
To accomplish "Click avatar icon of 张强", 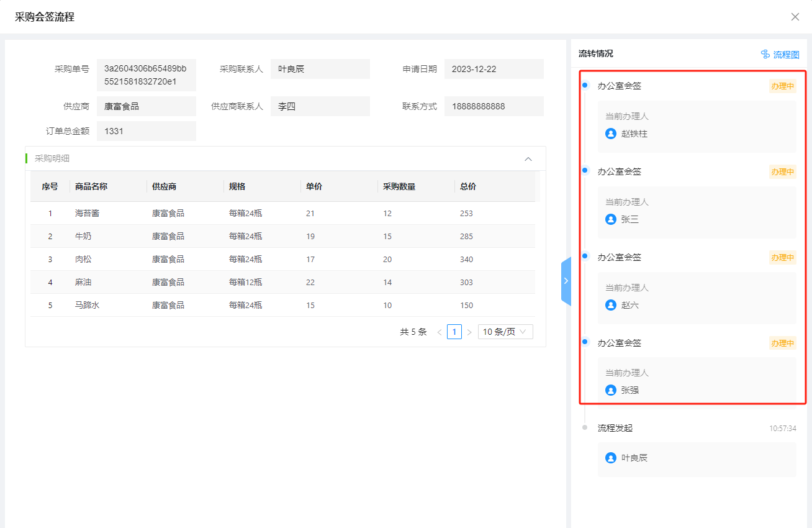I will pyautogui.click(x=611, y=390).
